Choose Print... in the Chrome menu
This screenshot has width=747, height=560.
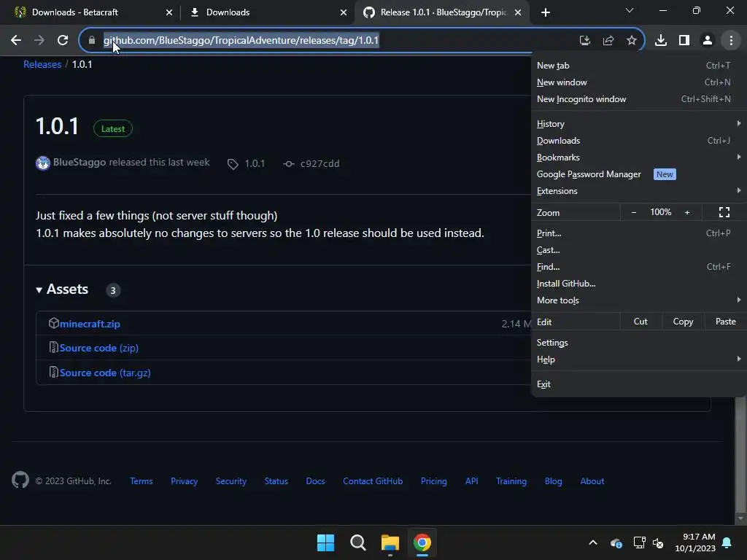click(638, 233)
